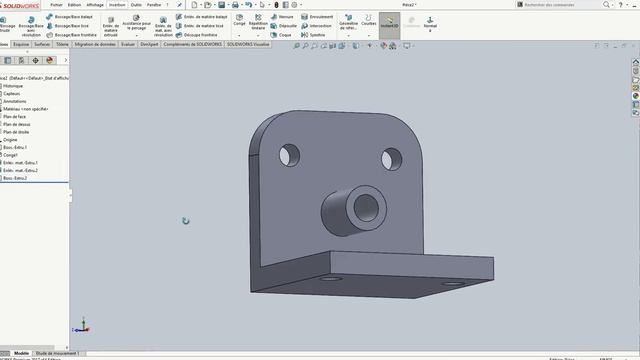Open dropdown arrow under Courbes

[x=369, y=36]
